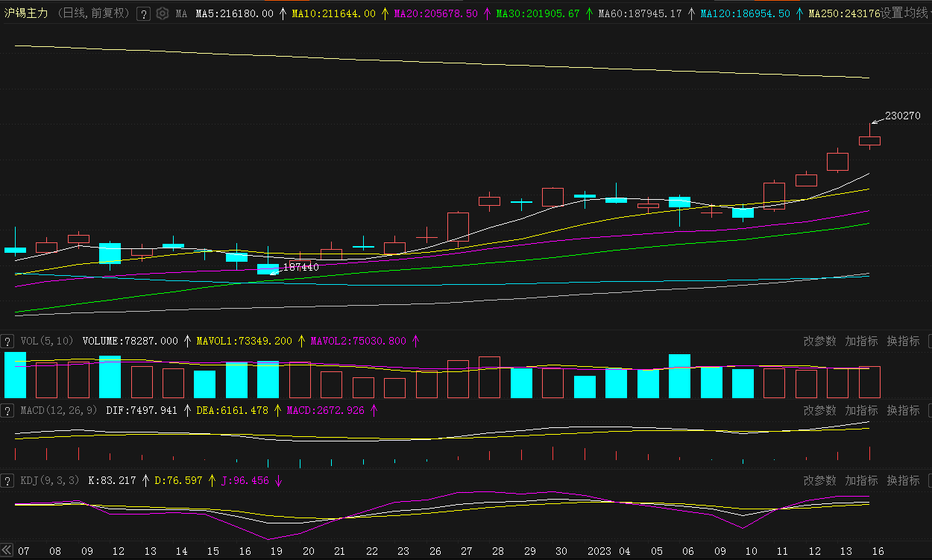Screen dimensions: 932x560
Task: Select the date 19 on the time axis
Action: pos(277,552)
